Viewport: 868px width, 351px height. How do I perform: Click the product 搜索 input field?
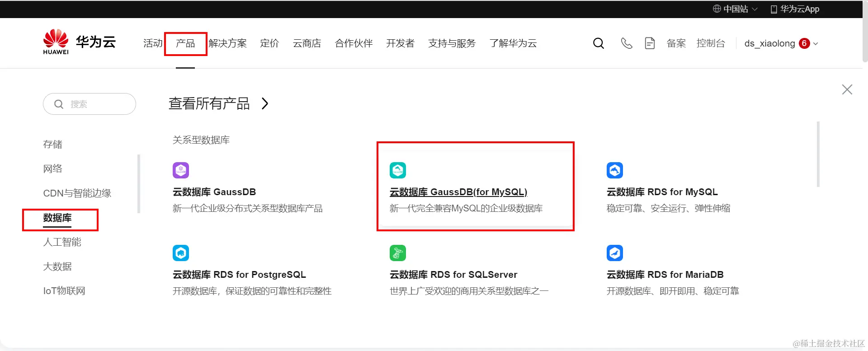[x=90, y=104]
